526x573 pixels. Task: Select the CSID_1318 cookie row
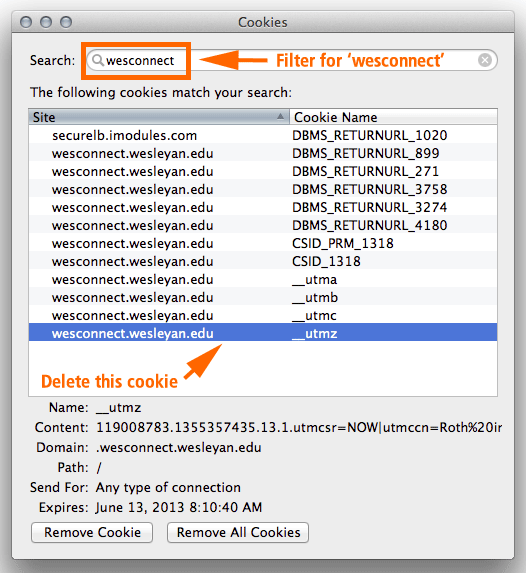(x=263, y=261)
